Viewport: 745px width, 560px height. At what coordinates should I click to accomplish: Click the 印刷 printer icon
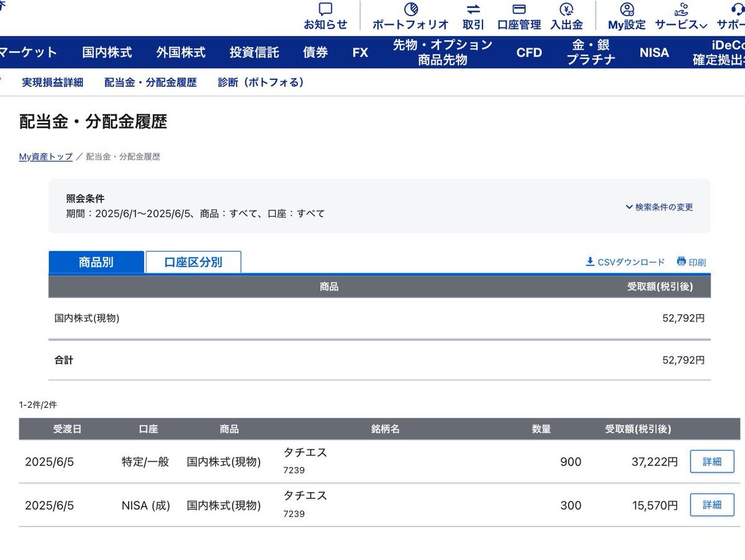pos(681,262)
